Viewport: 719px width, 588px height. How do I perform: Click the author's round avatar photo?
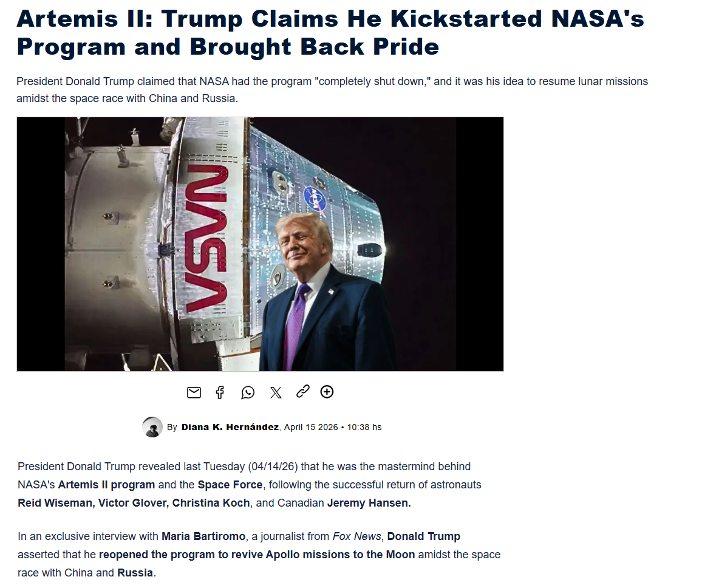click(152, 427)
